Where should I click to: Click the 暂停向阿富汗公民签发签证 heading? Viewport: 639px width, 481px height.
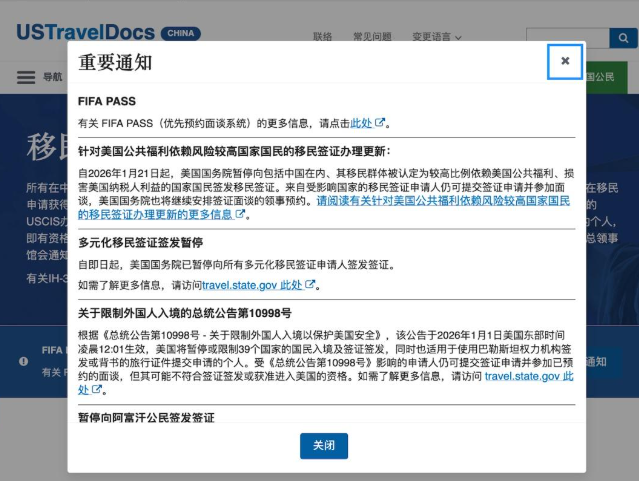(x=146, y=415)
